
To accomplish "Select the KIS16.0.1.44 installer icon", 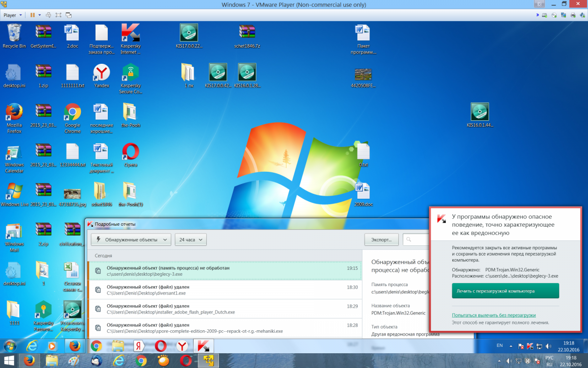I will pos(480,115).
